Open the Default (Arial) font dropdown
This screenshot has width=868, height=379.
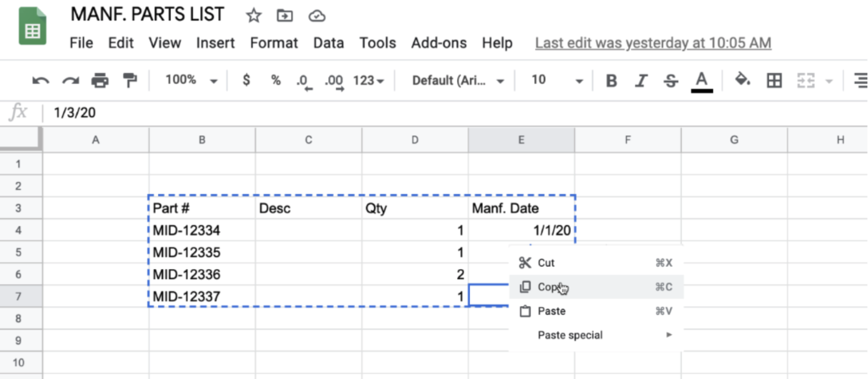click(457, 80)
